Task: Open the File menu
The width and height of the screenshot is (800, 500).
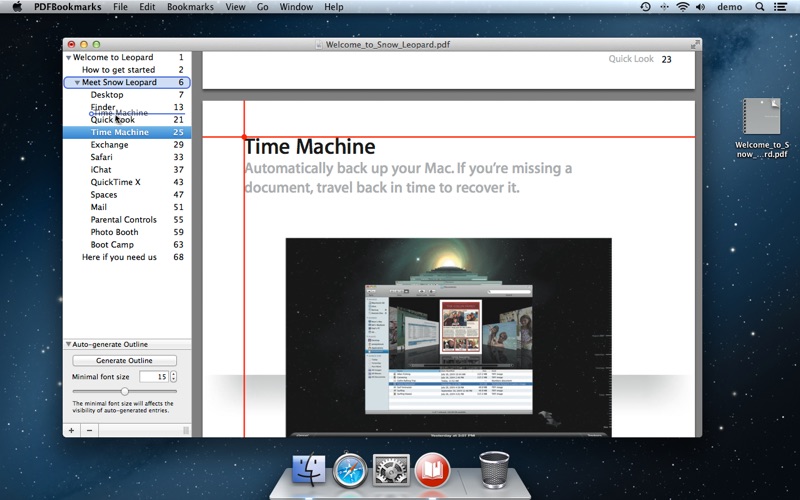Action: point(120,7)
